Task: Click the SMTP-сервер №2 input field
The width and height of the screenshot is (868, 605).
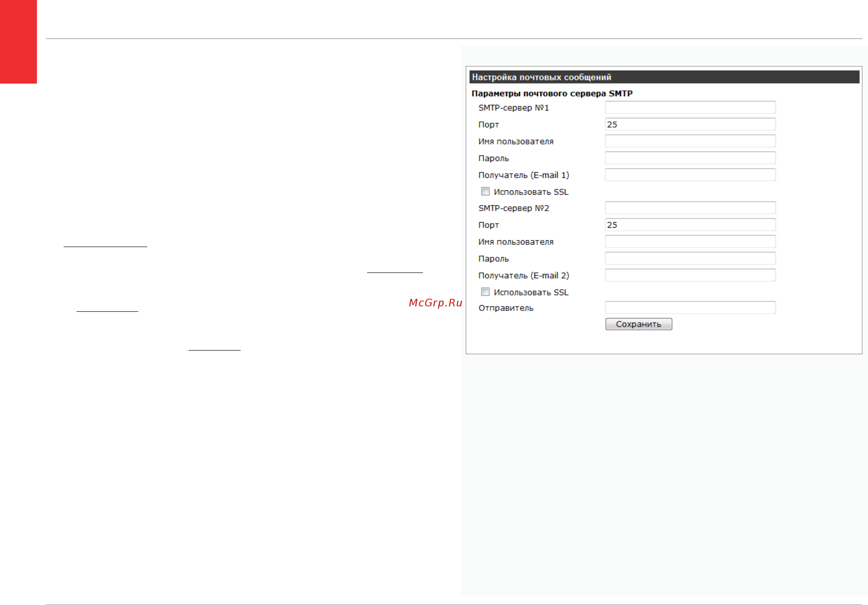Action: point(690,208)
